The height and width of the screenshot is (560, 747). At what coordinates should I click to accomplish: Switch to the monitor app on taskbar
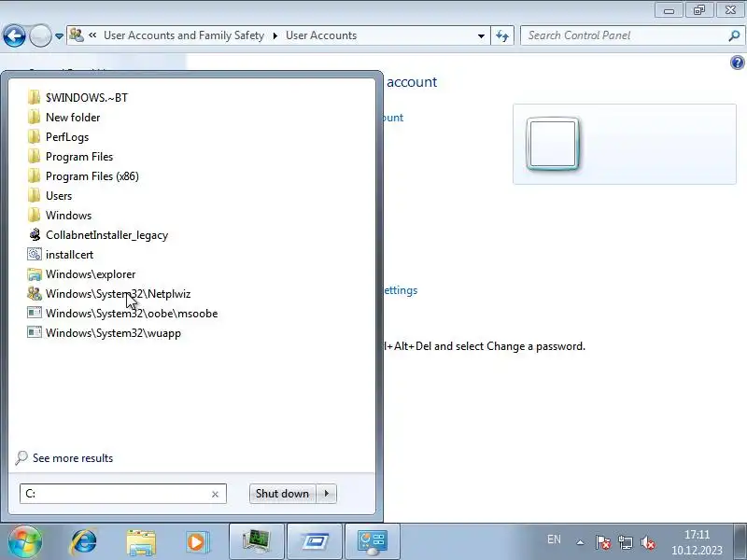257,541
